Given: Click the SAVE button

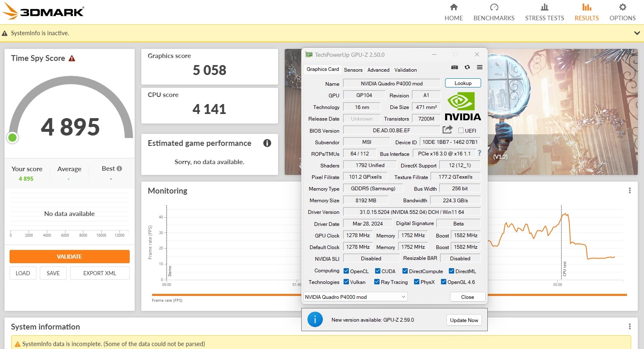Looking at the screenshot, I should coord(53,273).
